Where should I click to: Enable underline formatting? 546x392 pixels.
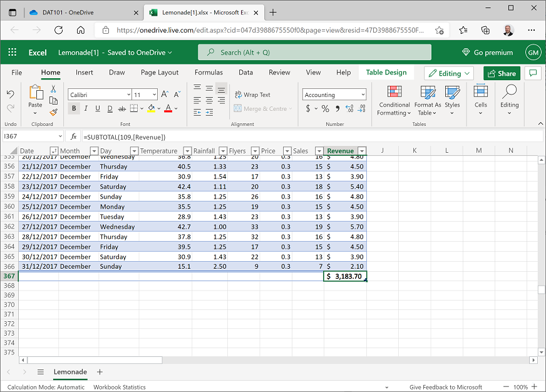tap(97, 108)
